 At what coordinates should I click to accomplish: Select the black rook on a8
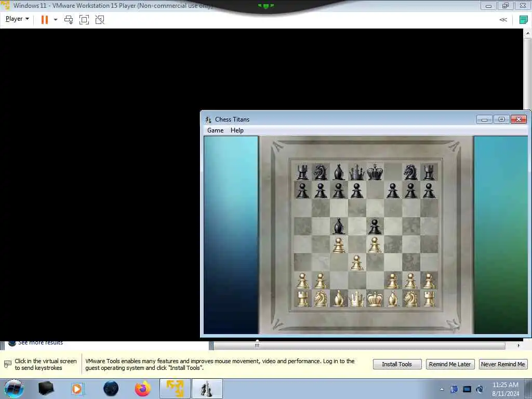pyautogui.click(x=303, y=172)
